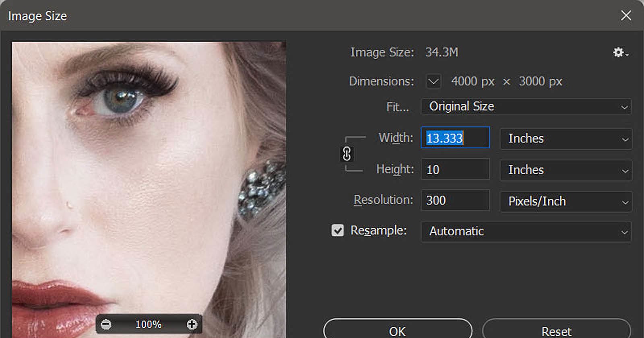Change Height unit from Inches
Viewport: 644px width, 338px height.
[566, 170]
